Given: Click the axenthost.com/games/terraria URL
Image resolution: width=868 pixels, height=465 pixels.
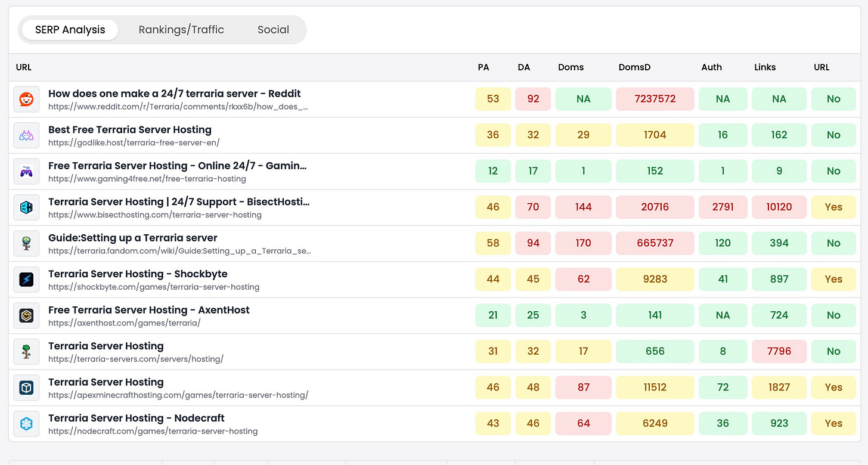Looking at the screenshot, I should pos(125,323).
